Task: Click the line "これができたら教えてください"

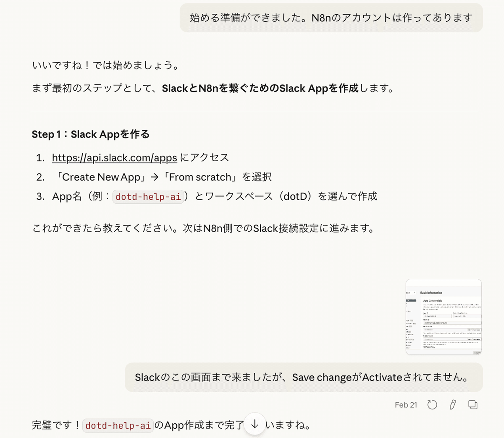Action: (203, 228)
